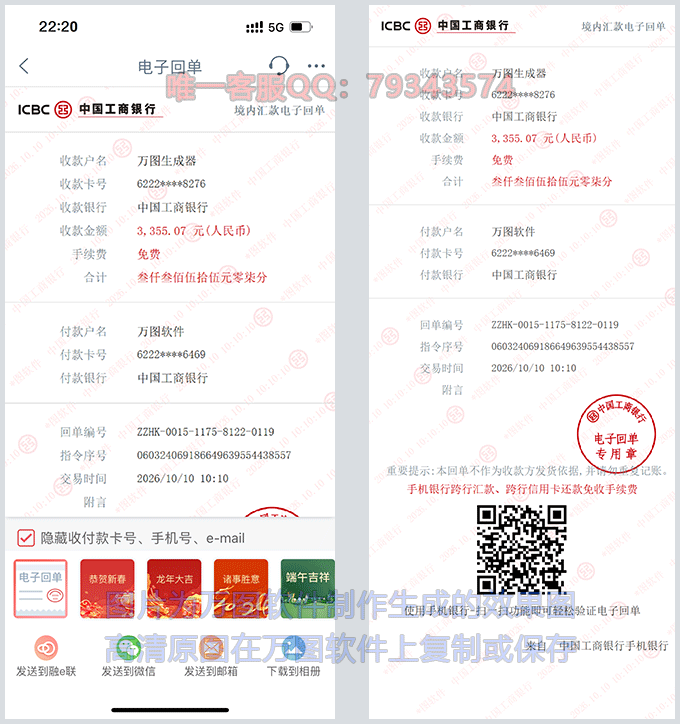Tap the back arrow in the header
The image size is (680, 724).
click(24, 66)
